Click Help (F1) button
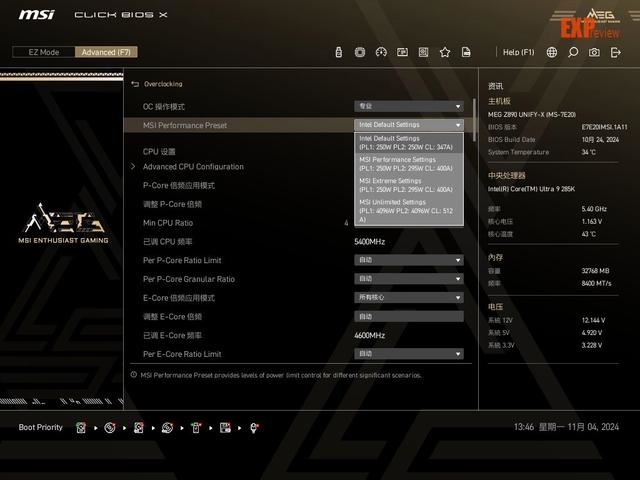This screenshot has width=640, height=480. pyautogui.click(x=518, y=52)
